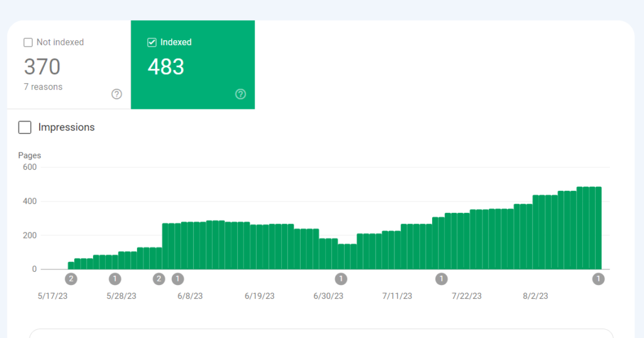Image resolution: width=644 pixels, height=338 pixels.
Task: Click the first short bar near 5/17/23
Action: [71, 266]
